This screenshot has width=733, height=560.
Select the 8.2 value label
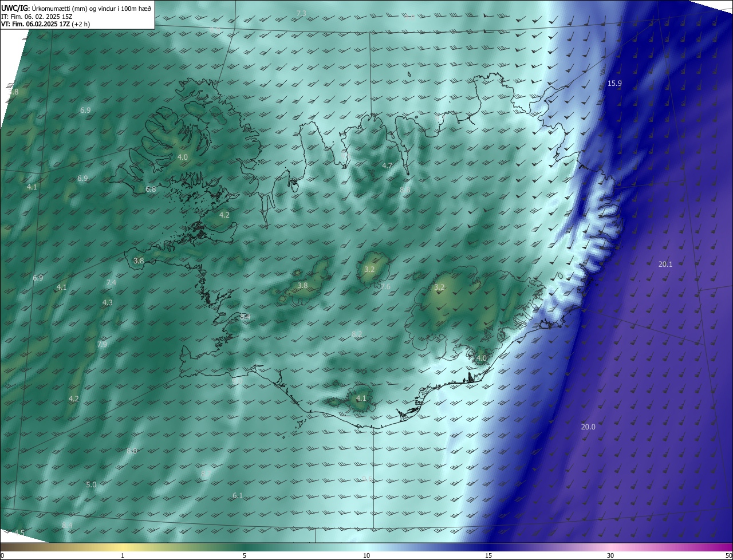click(x=357, y=334)
